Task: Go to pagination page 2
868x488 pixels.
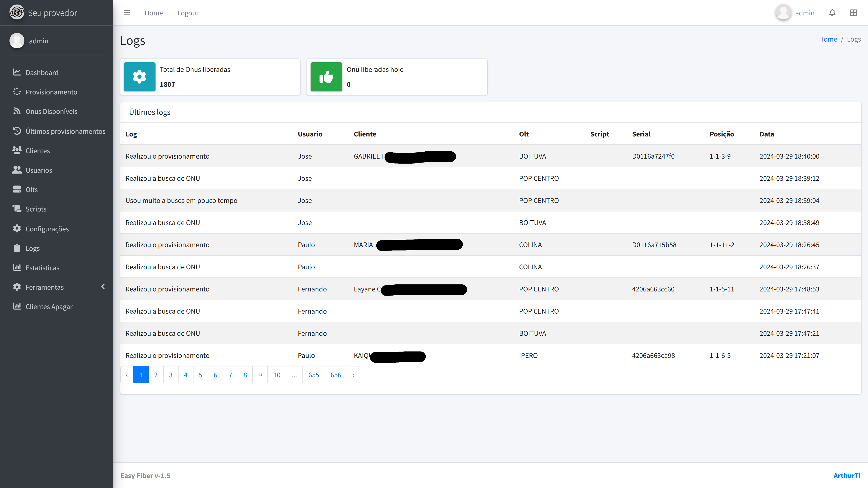Action: click(156, 375)
